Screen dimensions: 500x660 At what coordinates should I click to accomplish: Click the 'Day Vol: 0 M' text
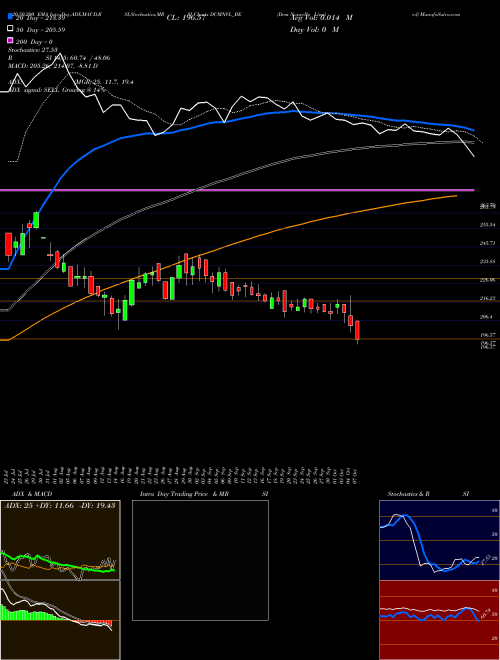tap(314, 30)
